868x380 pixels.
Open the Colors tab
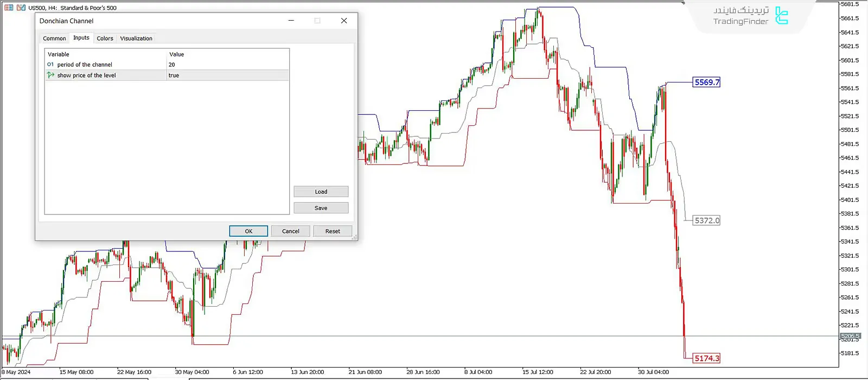pos(105,39)
